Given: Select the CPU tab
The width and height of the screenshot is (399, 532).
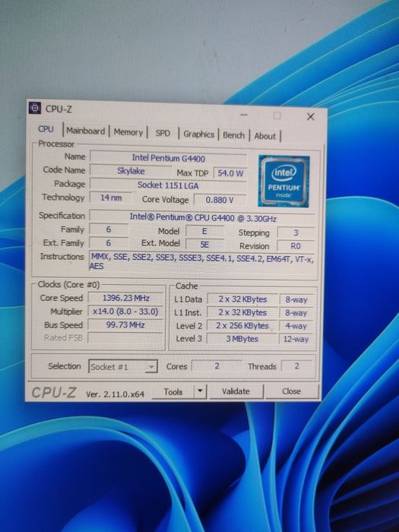Looking at the screenshot, I should (x=46, y=129).
